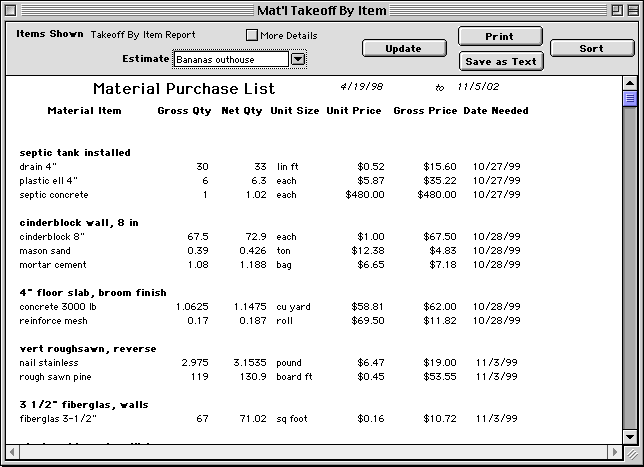The width and height of the screenshot is (644, 467).
Task: Click the Save as Text button
Action: [x=500, y=61]
